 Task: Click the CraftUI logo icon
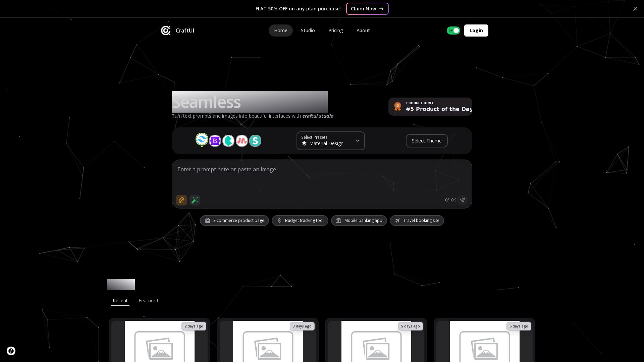[166, 31]
